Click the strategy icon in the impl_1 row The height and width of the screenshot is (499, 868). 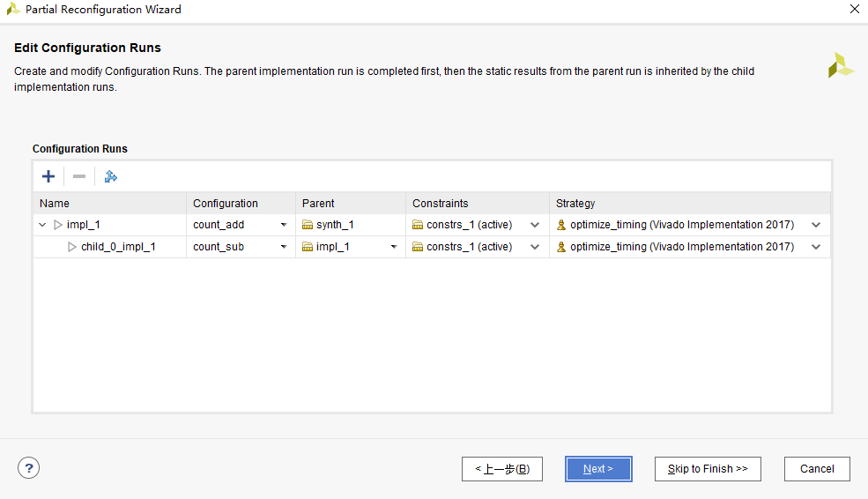560,225
